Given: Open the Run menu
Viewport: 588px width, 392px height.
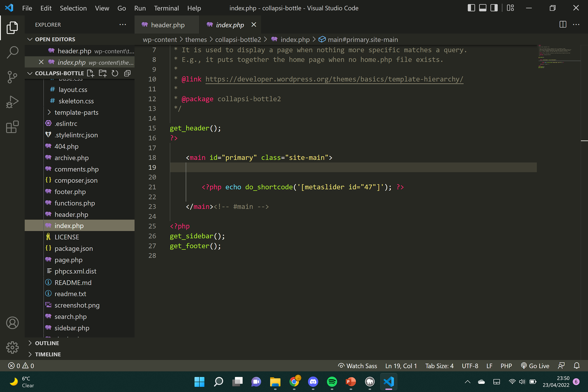Looking at the screenshot, I should click(x=140, y=8).
